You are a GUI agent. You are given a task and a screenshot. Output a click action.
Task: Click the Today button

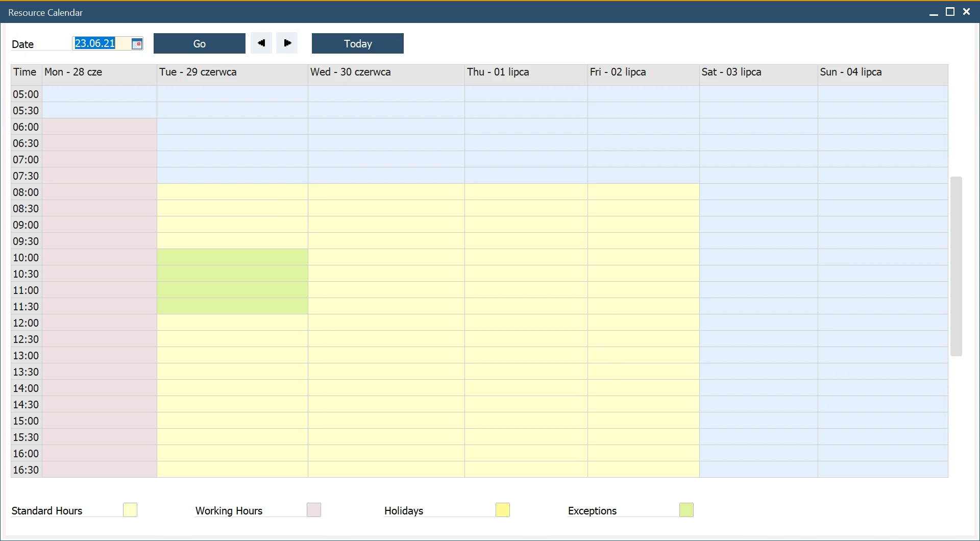357,43
